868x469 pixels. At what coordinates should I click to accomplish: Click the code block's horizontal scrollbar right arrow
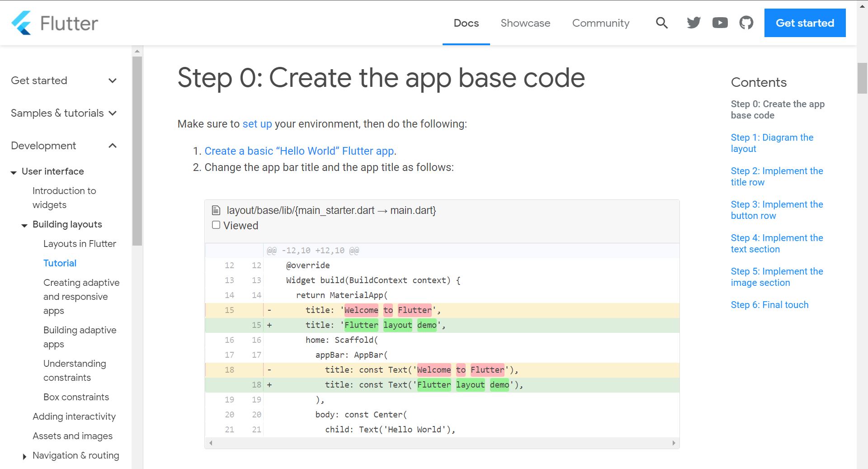pos(673,443)
